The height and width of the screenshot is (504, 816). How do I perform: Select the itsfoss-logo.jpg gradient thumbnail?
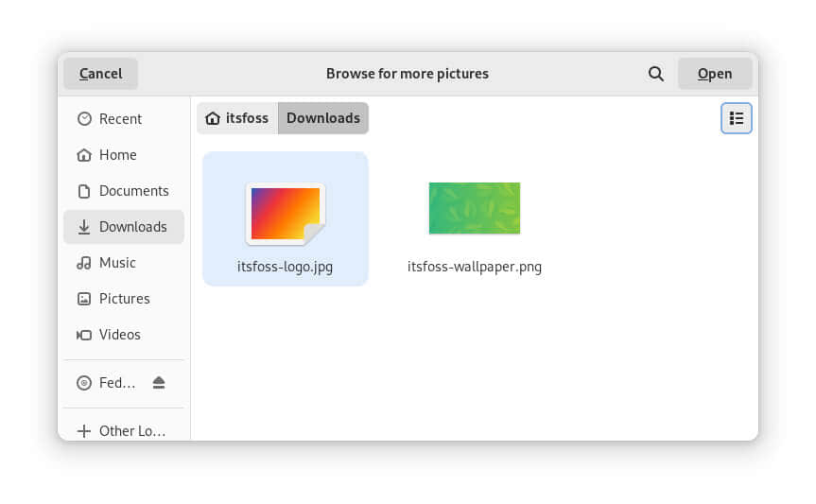(x=286, y=213)
